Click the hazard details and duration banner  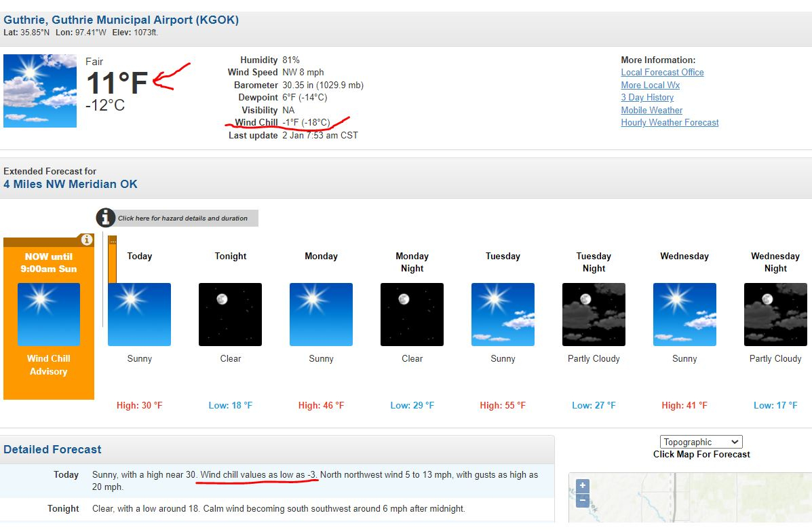183,219
